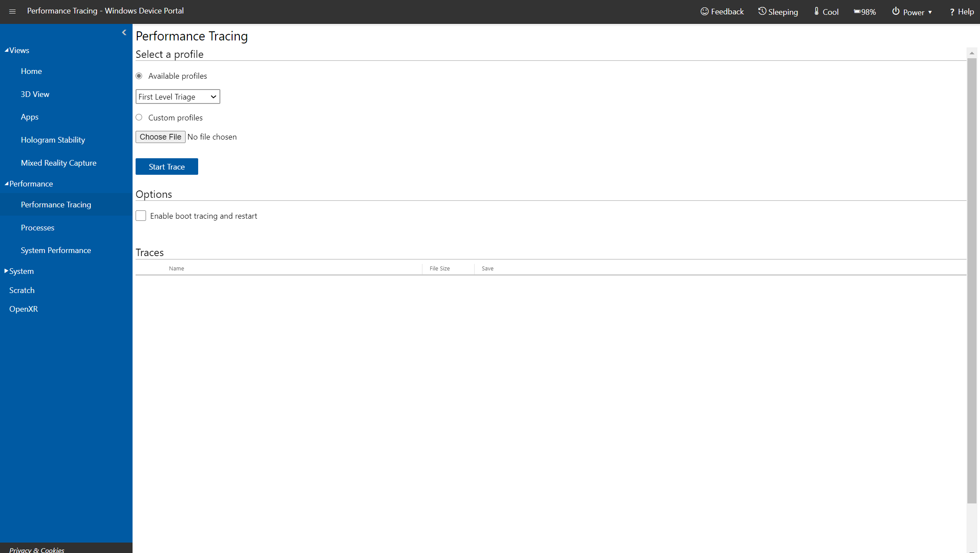
Task: Open First Level Triage profile dropdown
Action: click(x=178, y=97)
